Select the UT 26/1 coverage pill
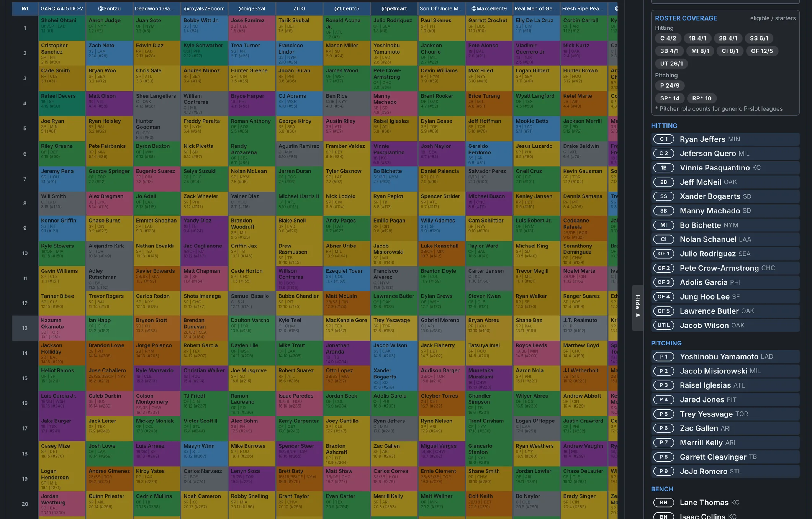 [671, 64]
